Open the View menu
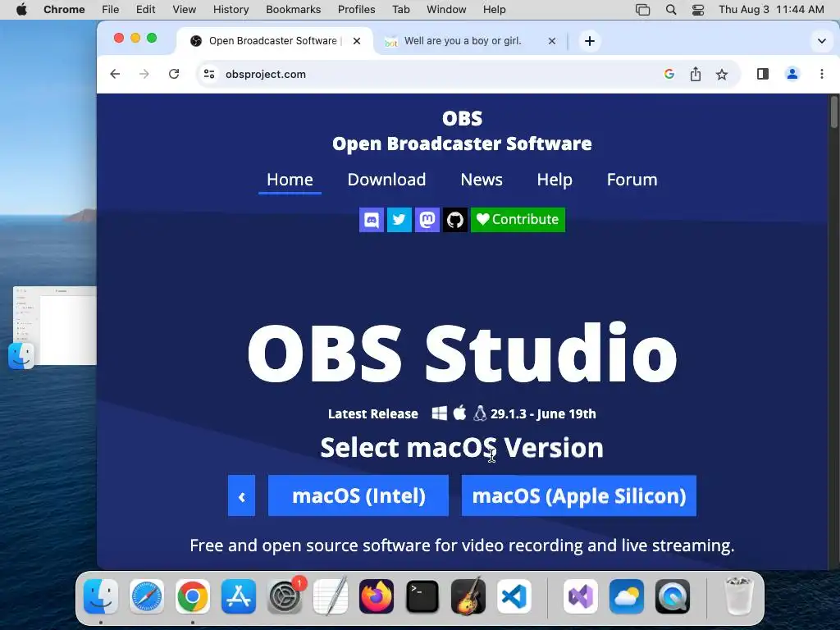This screenshot has width=840, height=630. coord(184,10)
